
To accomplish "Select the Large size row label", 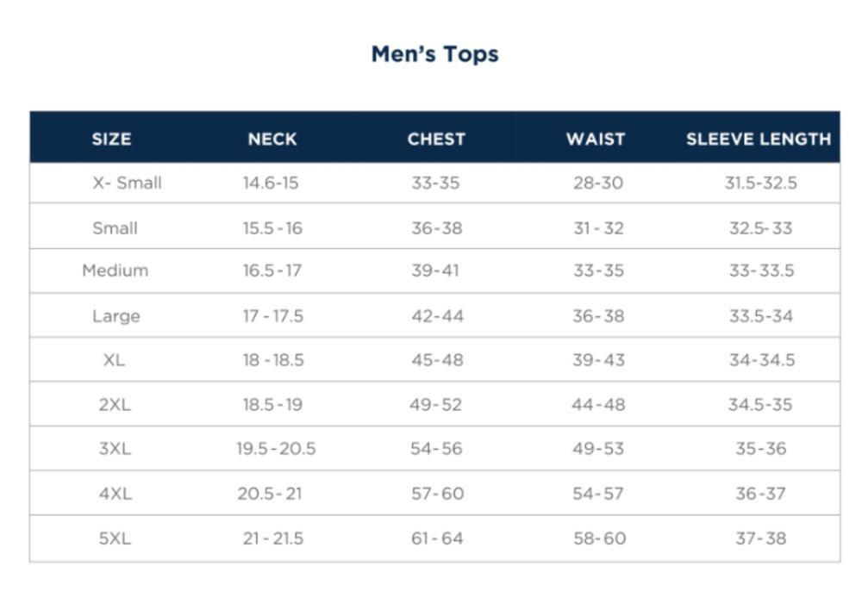I will click(x=116, y=316).
